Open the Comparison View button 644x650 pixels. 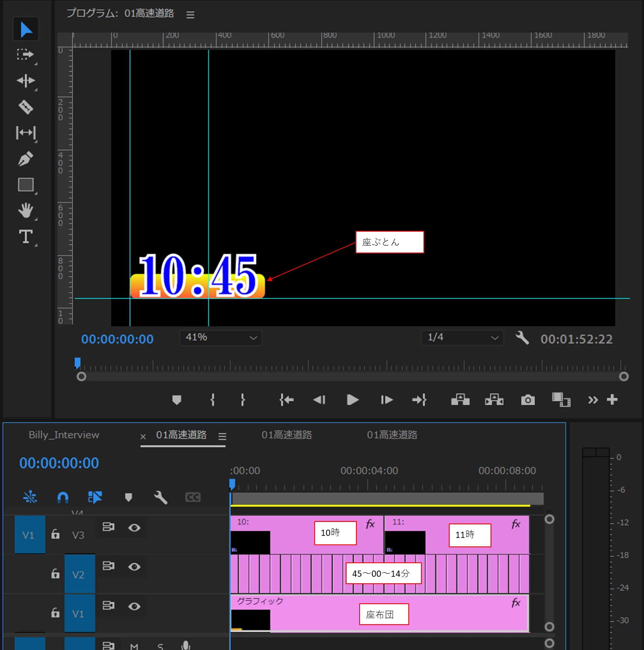(561, 400)
